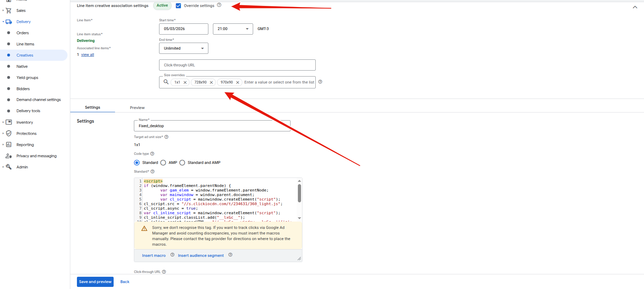Remove the 728x90 size override chip

pos(211,82)
